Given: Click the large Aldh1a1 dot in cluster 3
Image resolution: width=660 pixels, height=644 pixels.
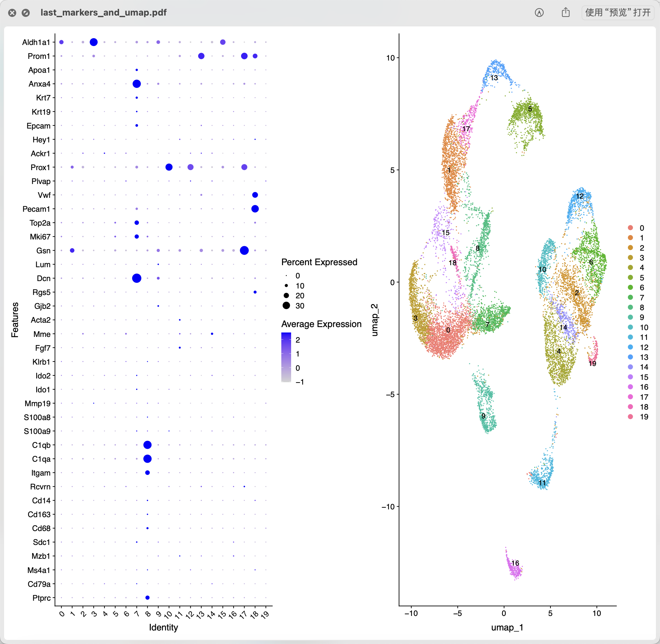Looking at the screenshot, I should [94, 42].
